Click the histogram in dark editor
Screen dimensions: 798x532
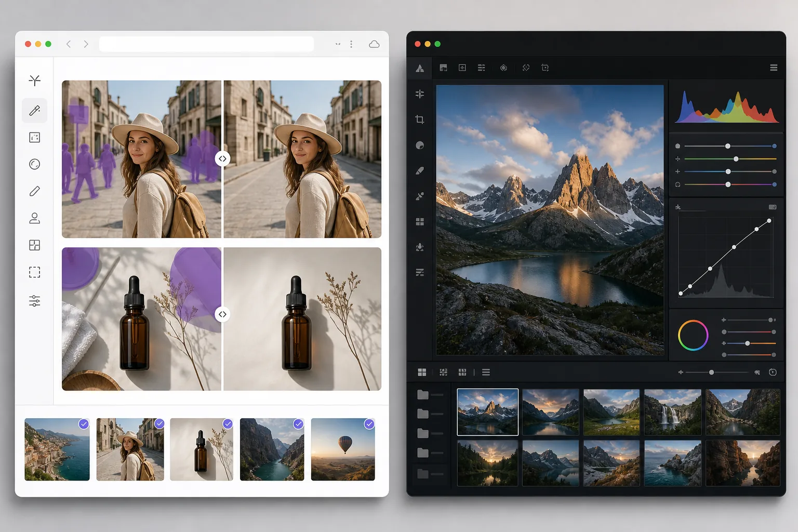click(726, 106)
